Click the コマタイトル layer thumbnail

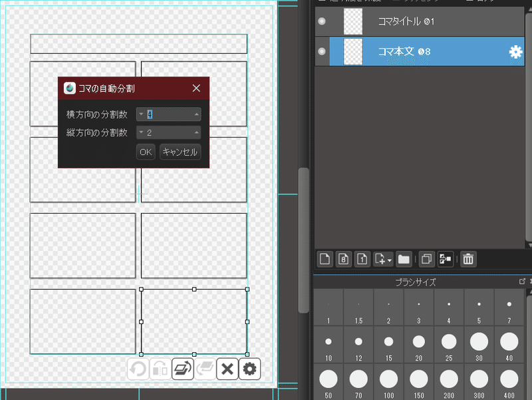[353, 21]
